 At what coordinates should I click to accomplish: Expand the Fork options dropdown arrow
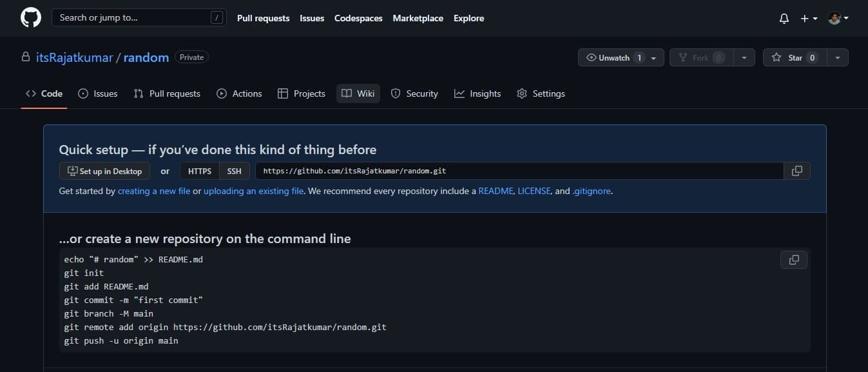click(744, 57)
